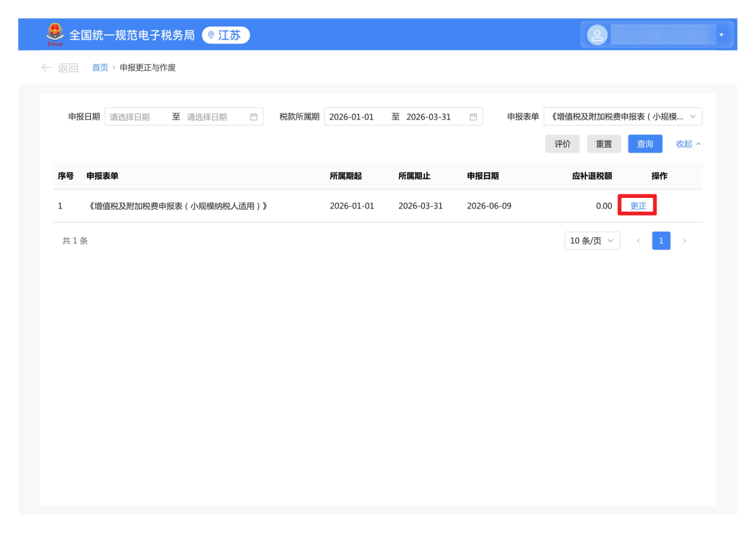
Task: Click the 返回 back arrow
Action: (x=46, y=67)
